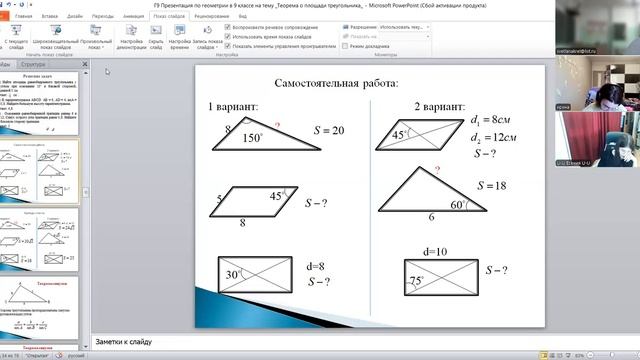
Task: Switch to Reading view in status bar
Action: [x=560, y=356]
